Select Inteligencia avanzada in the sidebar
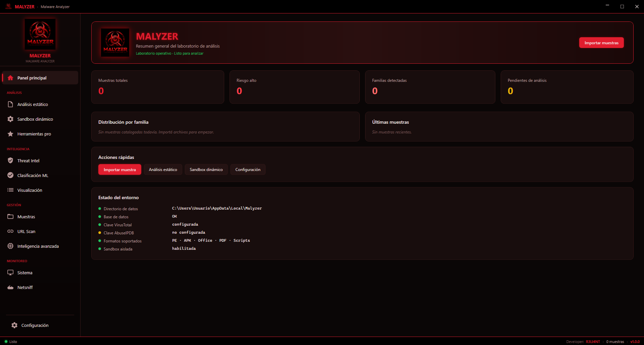The width and height of the screenshot is (644, 345). [40, 246]
